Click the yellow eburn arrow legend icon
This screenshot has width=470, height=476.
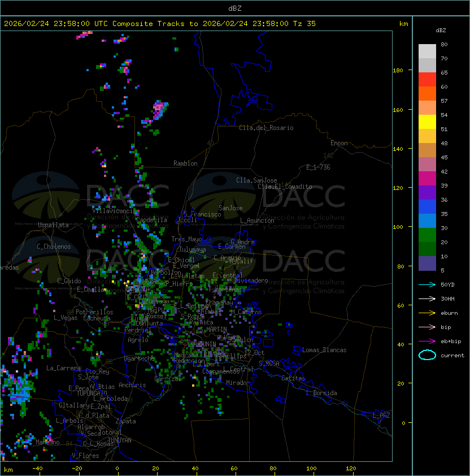[x=427, y=313]
